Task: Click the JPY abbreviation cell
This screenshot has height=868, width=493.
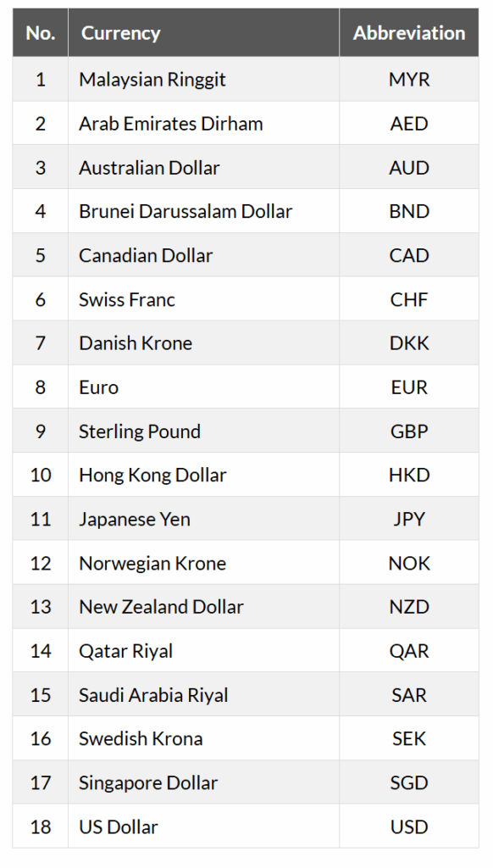Action: (409, 519)
